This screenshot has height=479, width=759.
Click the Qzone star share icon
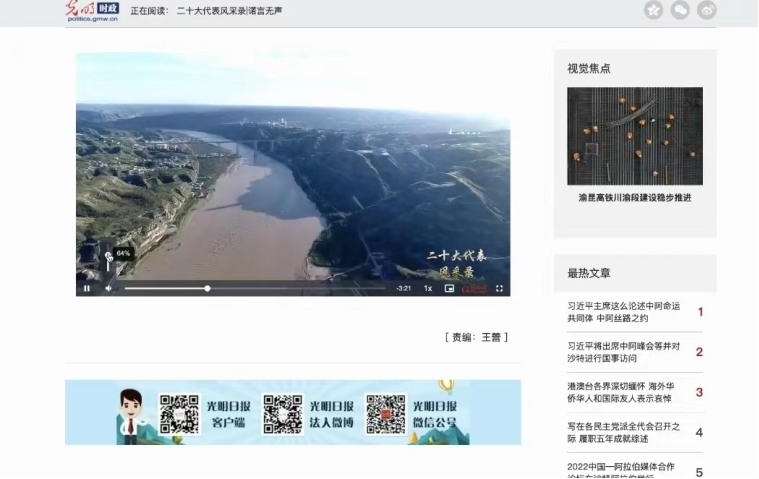click(653, 10)
